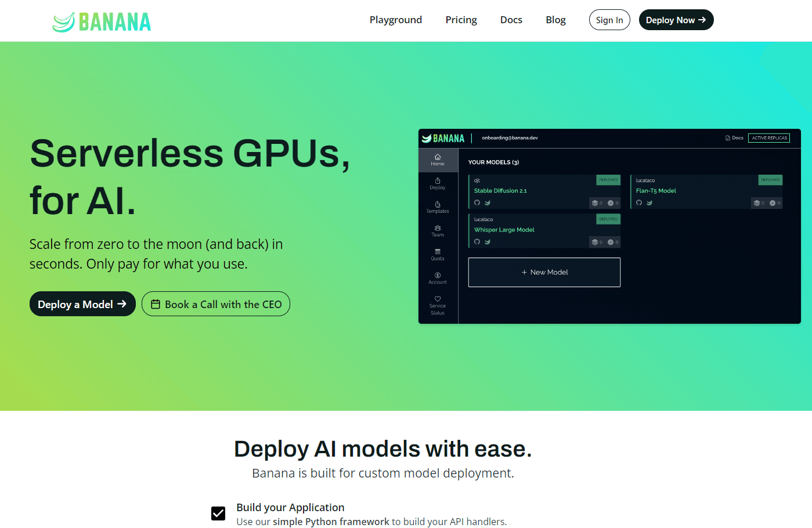
Task: Open the Banana logo homepage link
Action: (102, 22)
